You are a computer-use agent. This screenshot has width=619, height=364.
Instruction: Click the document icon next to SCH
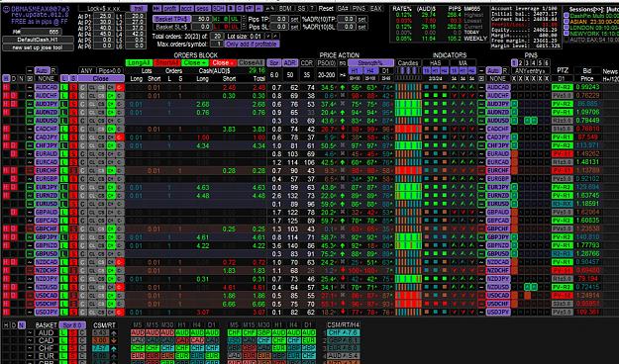point(231,8)
